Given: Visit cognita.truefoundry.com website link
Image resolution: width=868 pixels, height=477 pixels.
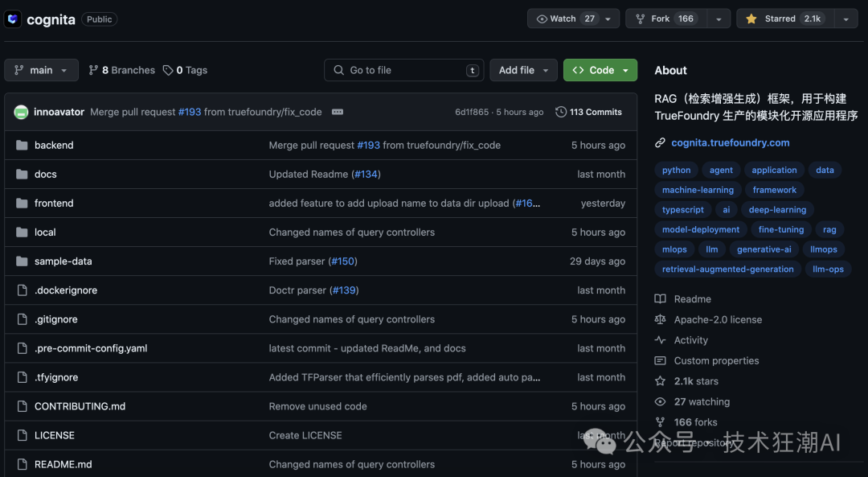Looking at the screenshot, I should point(730,143).
